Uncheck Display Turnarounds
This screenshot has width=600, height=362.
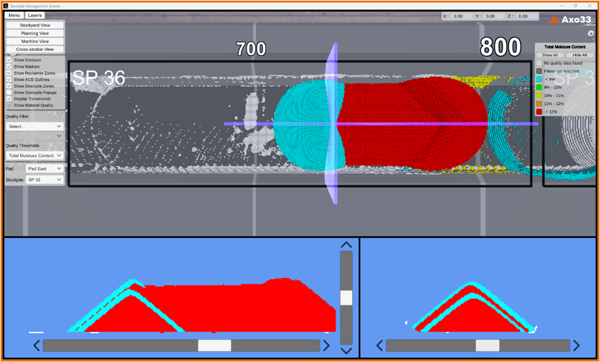tap(9, 99)
